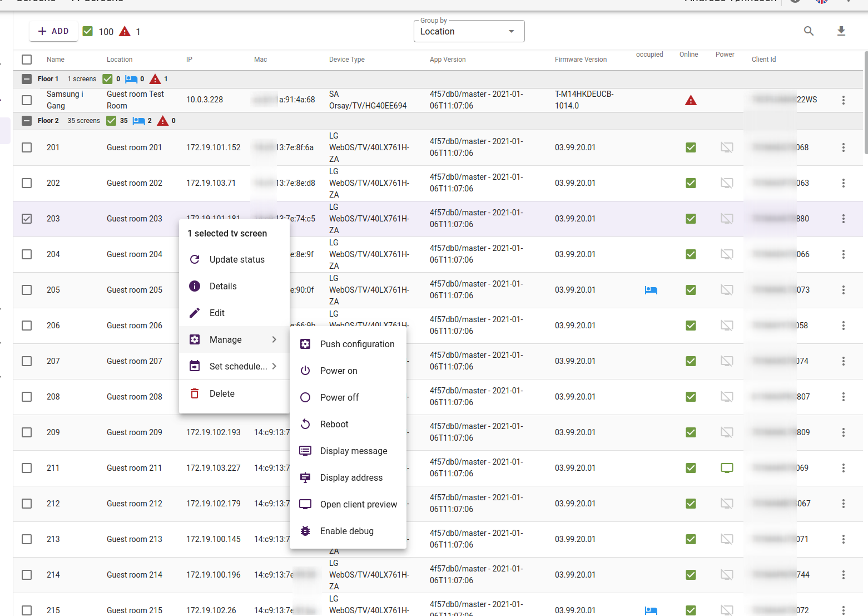Click the ADD button
Image resolution: width=868 pixels, height=616 pixels.
coord(53,31)
